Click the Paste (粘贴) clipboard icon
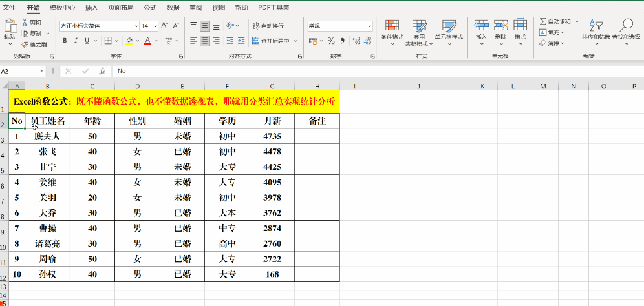Image resolution: width=644 pixels, height=306 pixels. point(10,26)
